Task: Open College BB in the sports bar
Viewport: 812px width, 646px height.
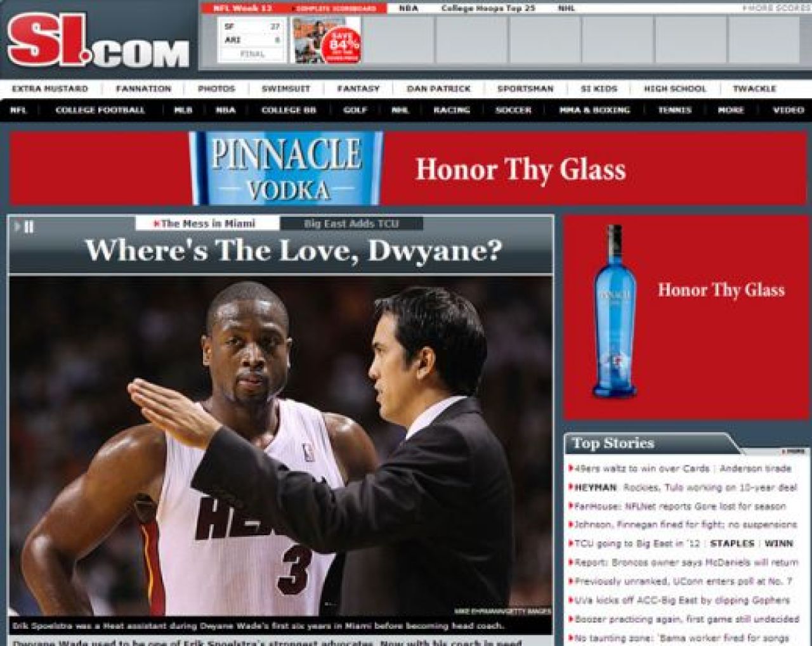Action: click(x=289, y=110)
